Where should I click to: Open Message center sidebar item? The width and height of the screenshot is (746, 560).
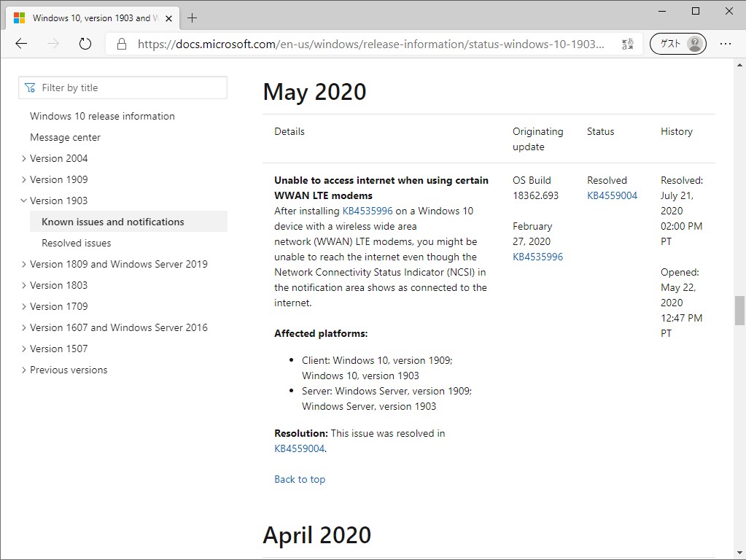pos(65,137)
